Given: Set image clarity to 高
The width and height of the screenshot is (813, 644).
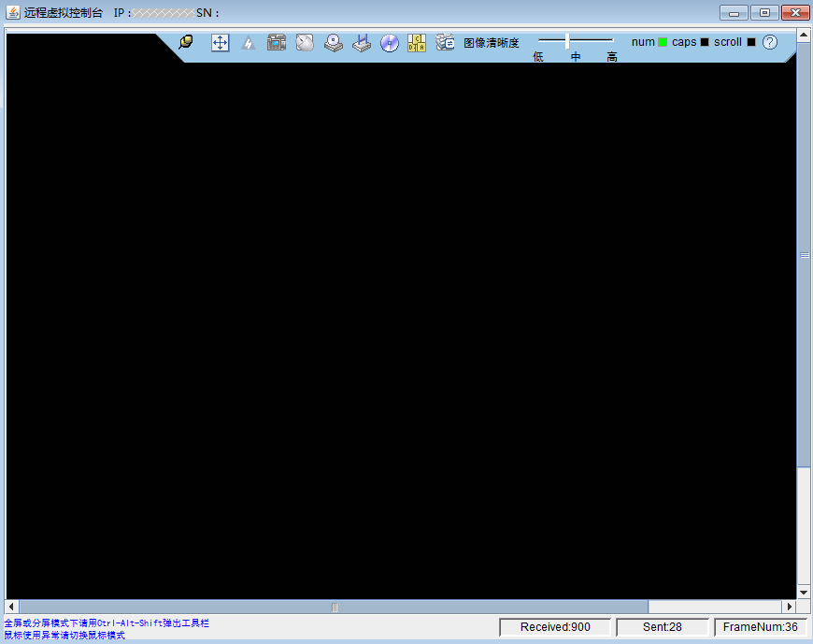Looking at the screenshot, I should (612, 57).
